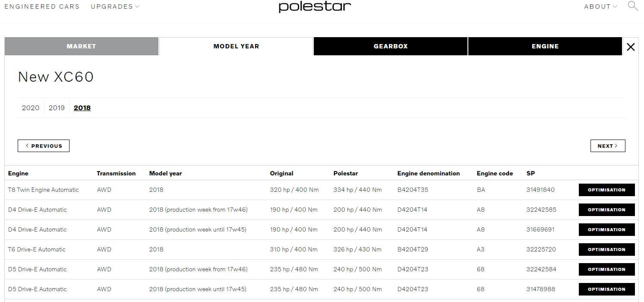
Task: Click engine code A3
Action: (x=481, y=249)
